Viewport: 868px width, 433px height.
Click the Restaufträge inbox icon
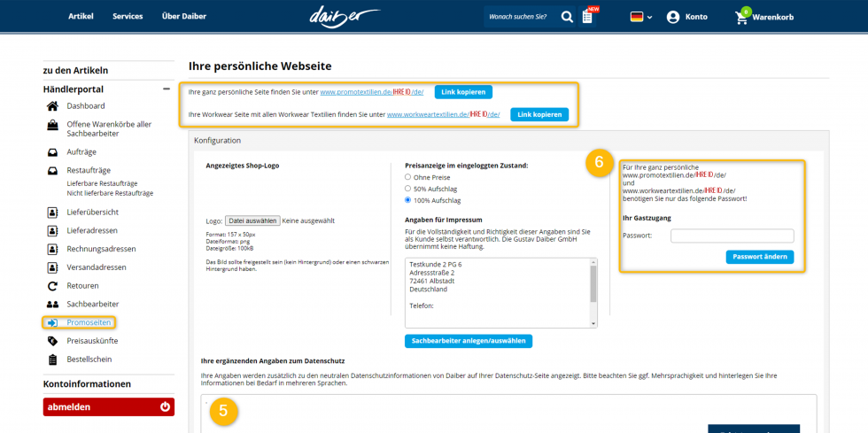(52, 171)
